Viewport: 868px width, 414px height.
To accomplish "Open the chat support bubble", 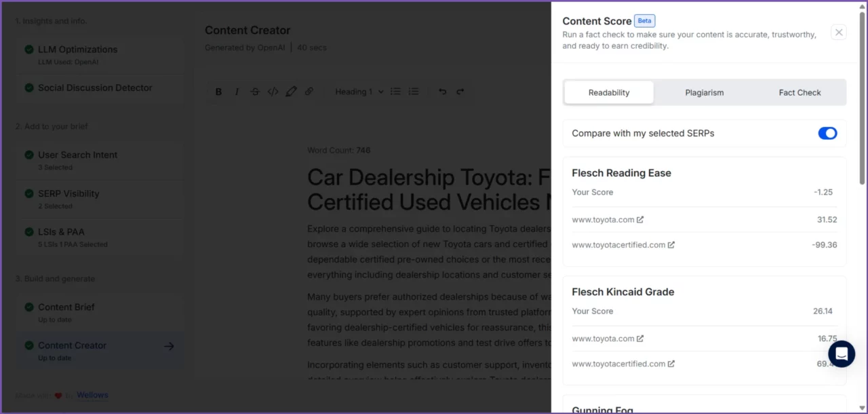I will tap(842, 354).
